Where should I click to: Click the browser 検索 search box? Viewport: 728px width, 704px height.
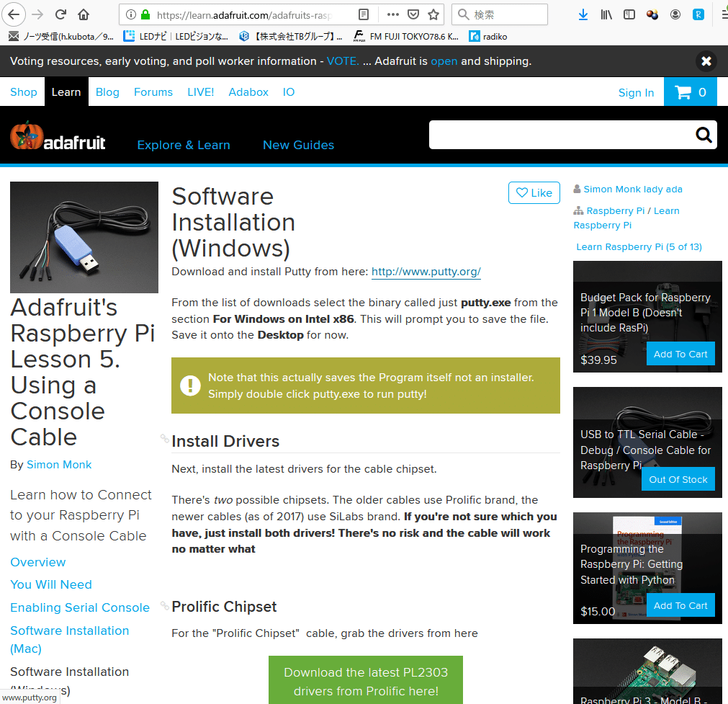(x=500, y=14)
